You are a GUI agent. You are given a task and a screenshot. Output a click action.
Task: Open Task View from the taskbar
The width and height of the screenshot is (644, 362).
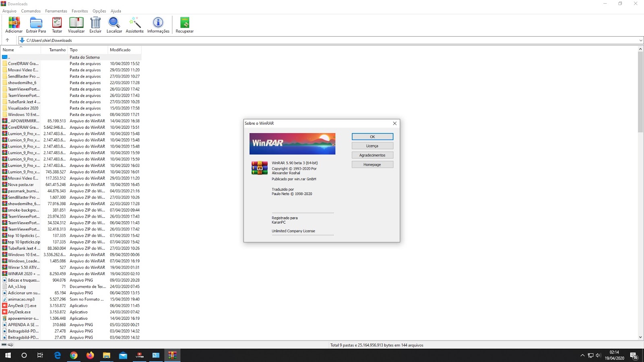tap(40, 355)
